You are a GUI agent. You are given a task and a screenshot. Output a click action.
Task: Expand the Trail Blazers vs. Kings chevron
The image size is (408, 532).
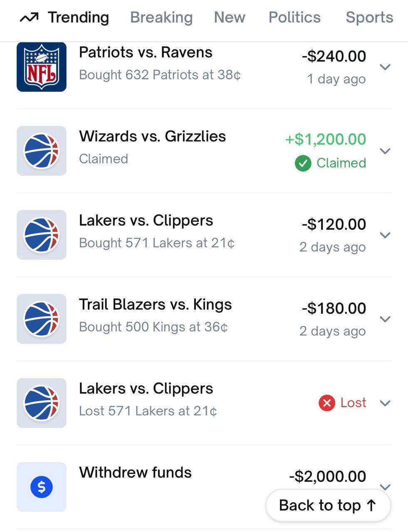pyautogui.click(x=386, y=319)
